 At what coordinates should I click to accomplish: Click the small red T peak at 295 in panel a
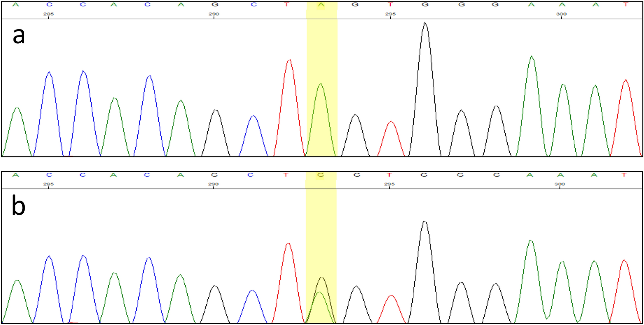[391, 139]
